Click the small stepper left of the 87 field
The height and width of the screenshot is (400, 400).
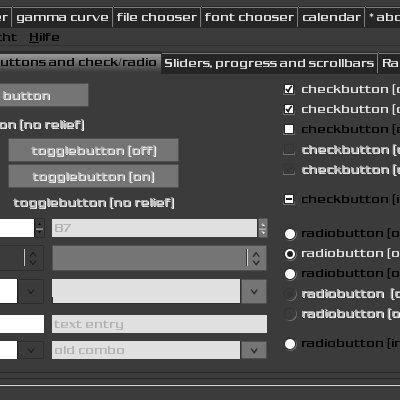coord(40,228)
